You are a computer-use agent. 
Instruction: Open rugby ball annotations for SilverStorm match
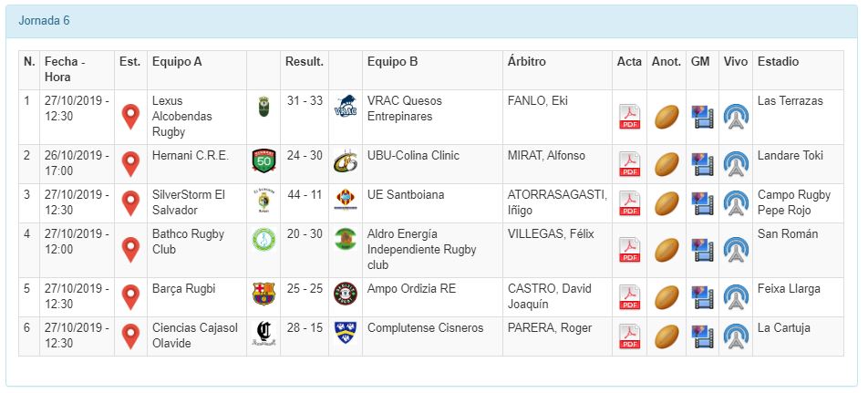666,203
